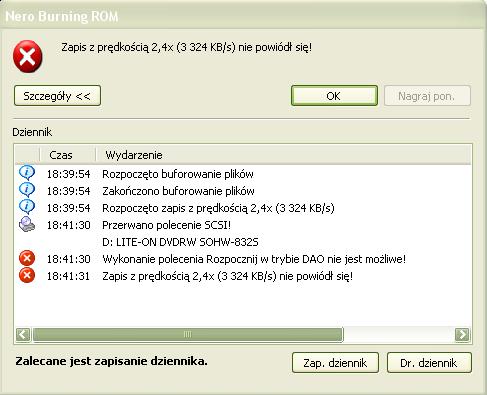Image resolution: width=487 pixels, height=395 pixels.
Task: Click the info icon beside 'Rozpoczęto buforowanie plików'
Action: 27,173
